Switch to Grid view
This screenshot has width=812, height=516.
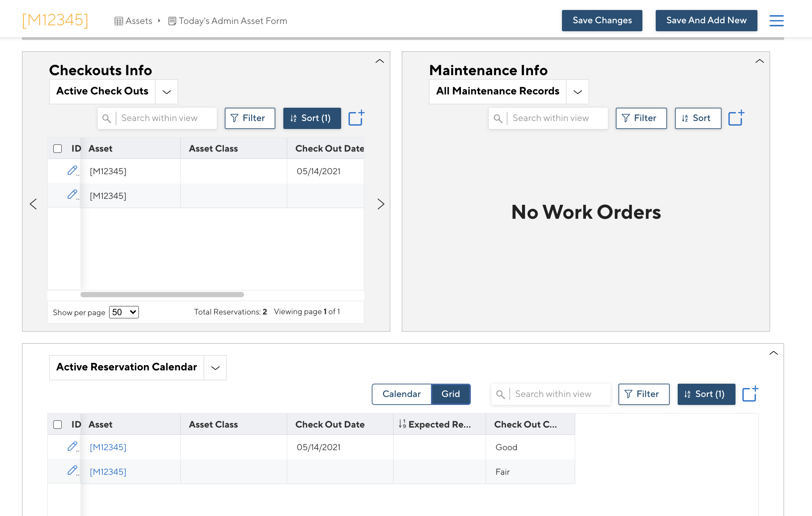451,394
